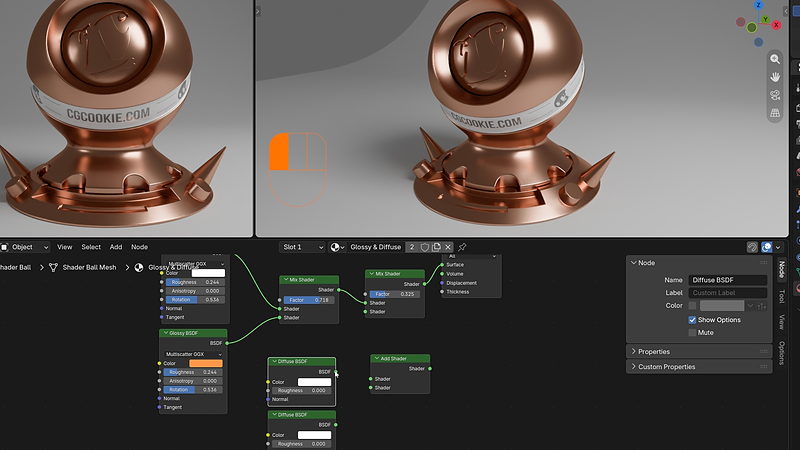Click the Displacement socket label
This screenshot has width=800, height=450.
(461, 283)
